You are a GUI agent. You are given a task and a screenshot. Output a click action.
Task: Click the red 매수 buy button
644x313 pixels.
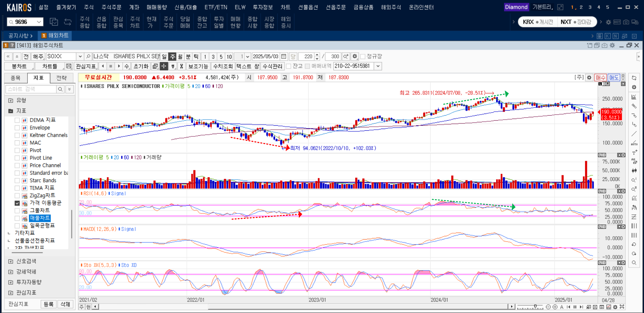600,77
